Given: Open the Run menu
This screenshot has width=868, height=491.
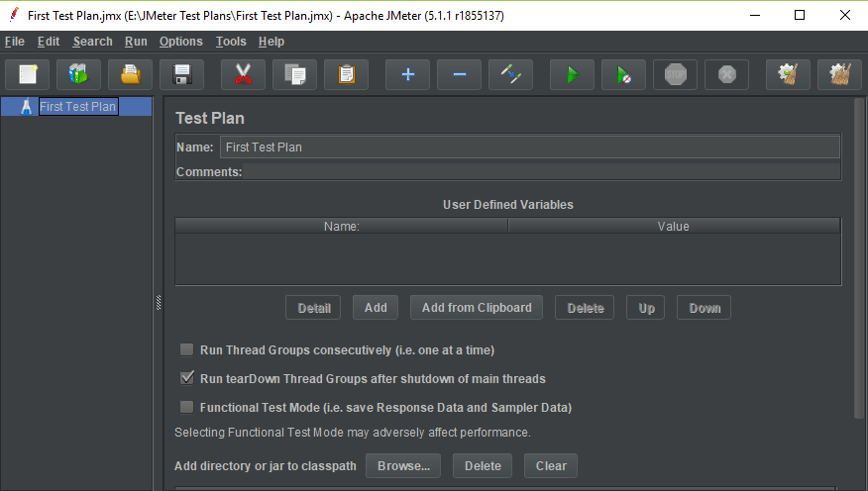Looking at the screenshot, I should coord(136,42).
